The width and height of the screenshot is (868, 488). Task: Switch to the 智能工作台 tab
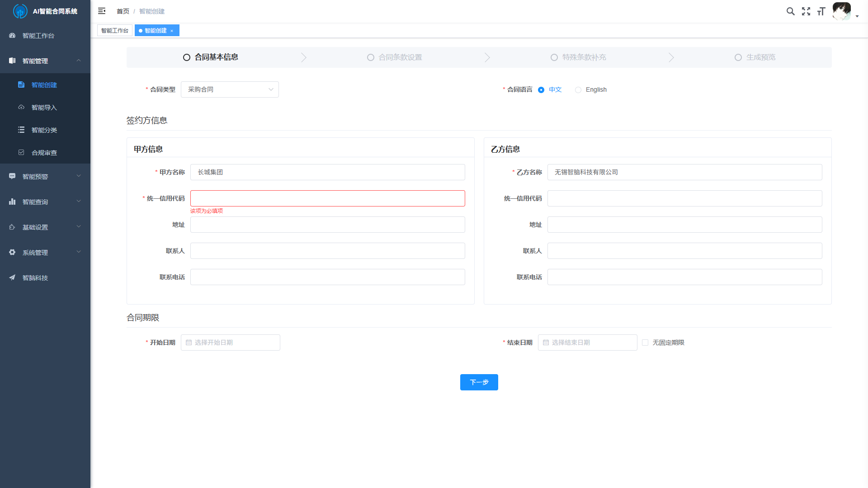[115, 30]
